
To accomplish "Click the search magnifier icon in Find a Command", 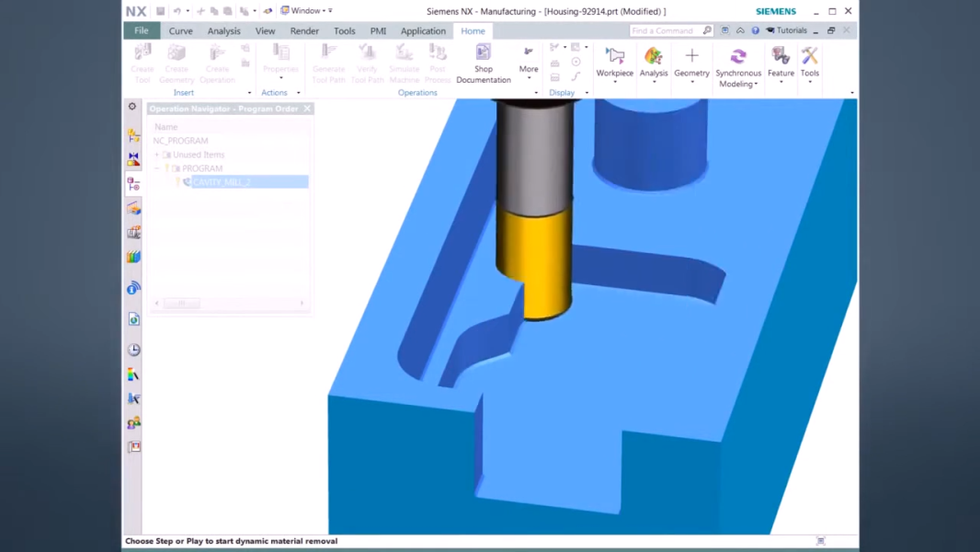I will [707, 30].
